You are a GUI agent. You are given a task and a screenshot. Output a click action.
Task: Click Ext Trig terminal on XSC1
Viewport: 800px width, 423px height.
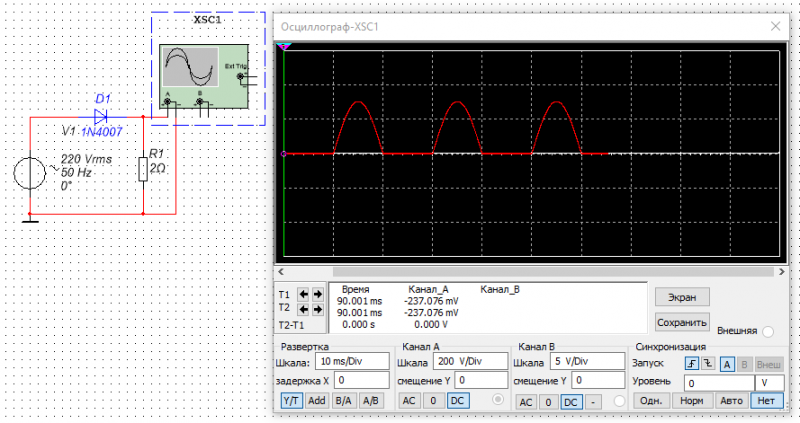[240, 77]
